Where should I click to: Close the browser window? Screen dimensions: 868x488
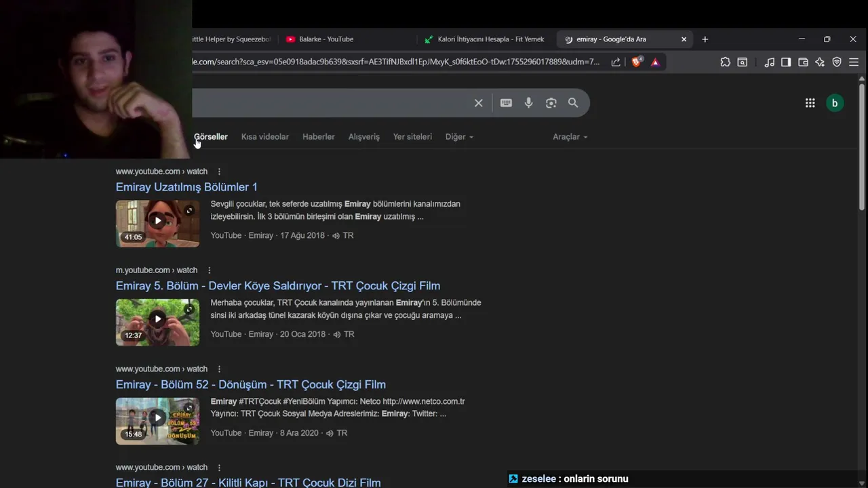853,39
